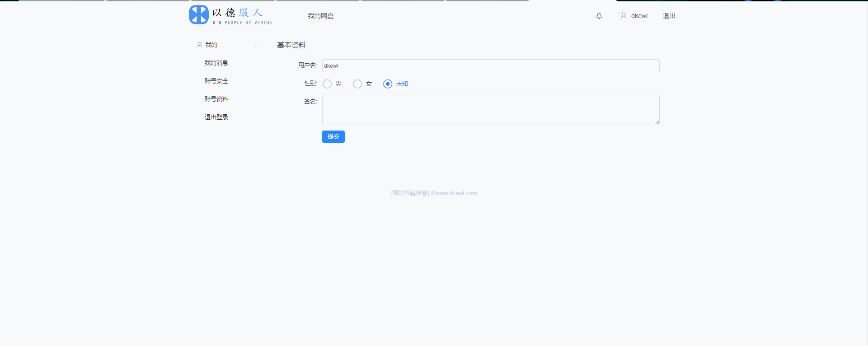This screenshot has height=346, width=868.
Task: Click the blue site logo icon
Action: point(199,15)
